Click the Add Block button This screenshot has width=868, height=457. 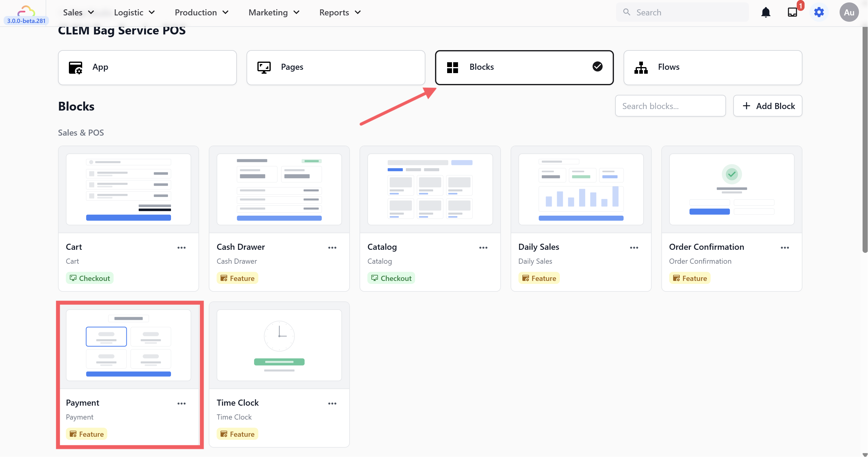767,106
